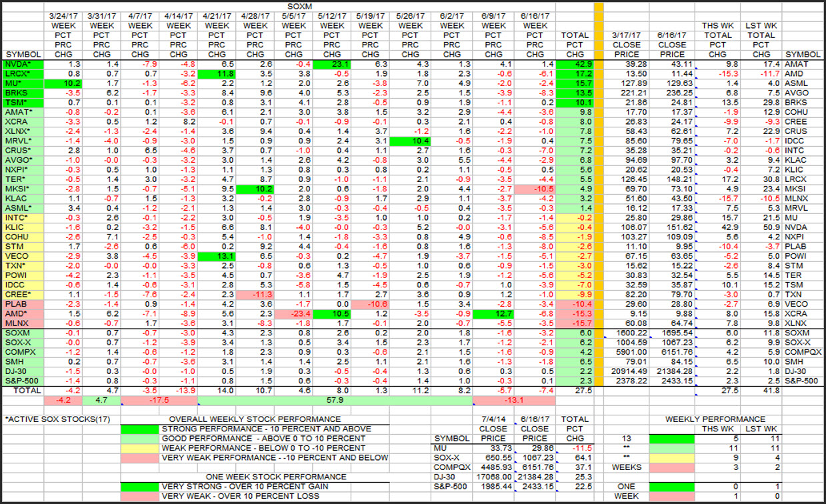Screen dimensions: 826x504
Task: Click the S&P-500 label in left symbol column
Action: coord(22,381)
